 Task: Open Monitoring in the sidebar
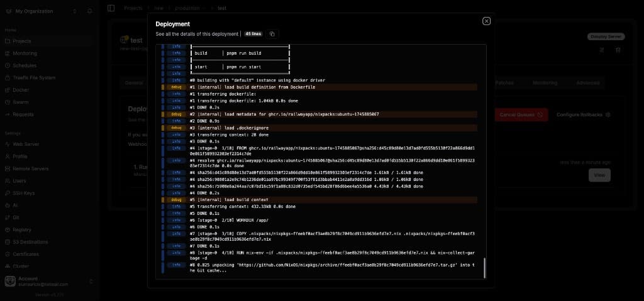tap(25, 53)
